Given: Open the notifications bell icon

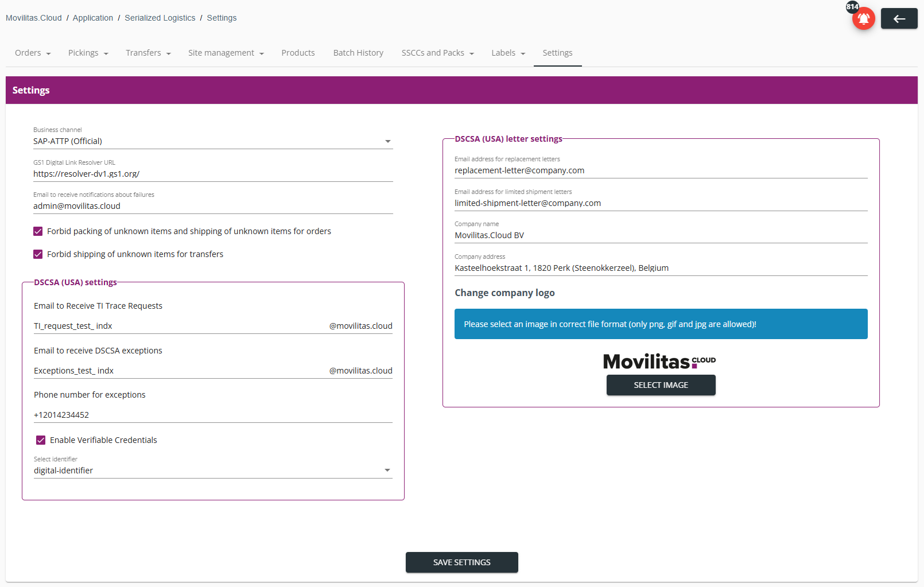Looking at the screenshot, I should (863, 18).
